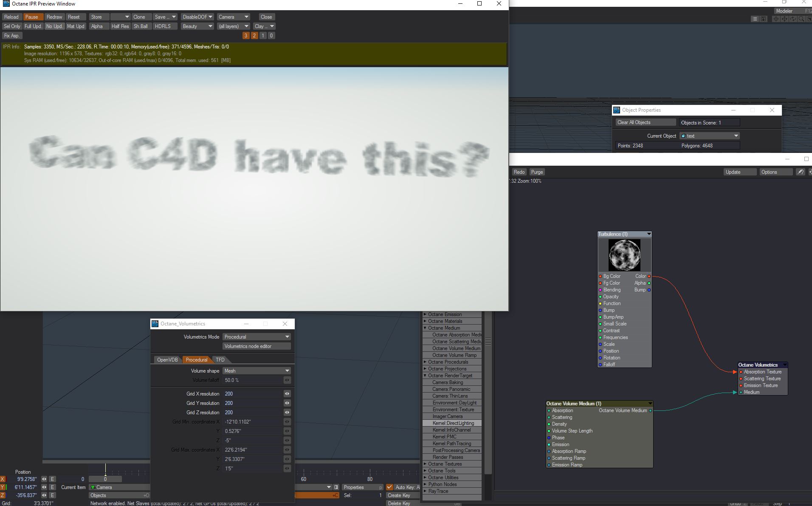The image size is (812, 506).
Task: Click the Octane Volume Medium output connector
Action: (x=650, y=410)
